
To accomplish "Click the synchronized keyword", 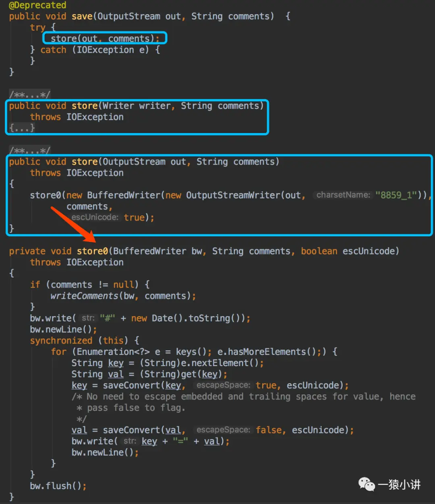I will click(x=61, y=341).
